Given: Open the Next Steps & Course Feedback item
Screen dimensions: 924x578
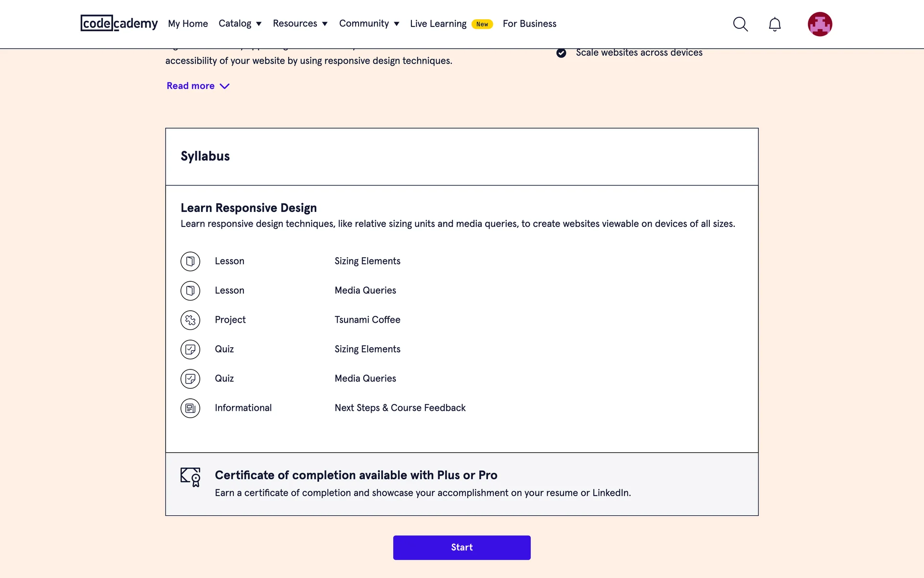Looking at the screenshot, I should [x=400, y=408].
